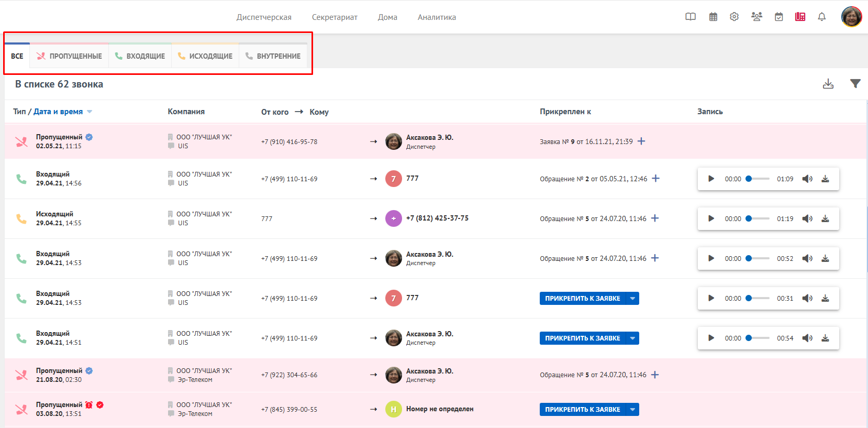Download recording of 01:09 call

click(x=825, y=179)
